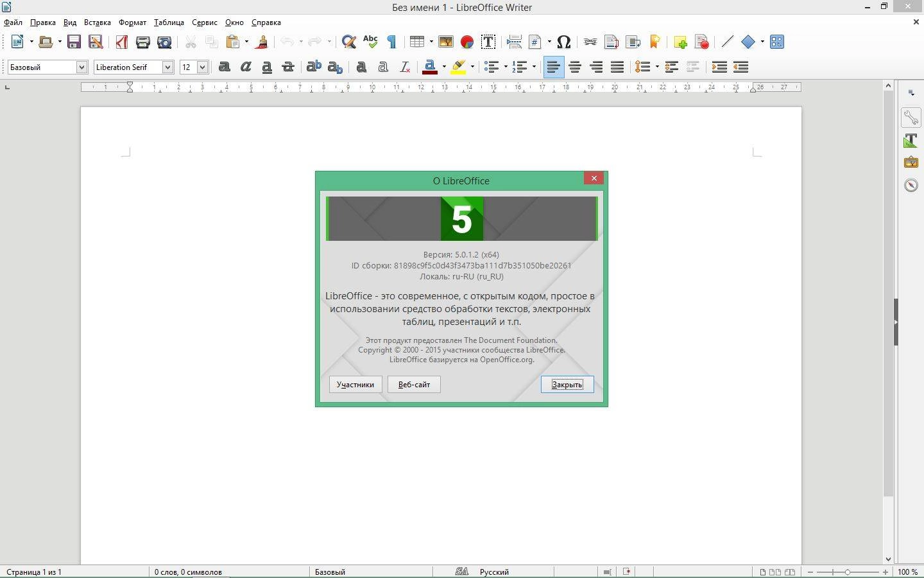Viewport: 924px width, 578px height.
Task: Insert a page break icon
Action: pyautogui.click(x=514, y=42)
